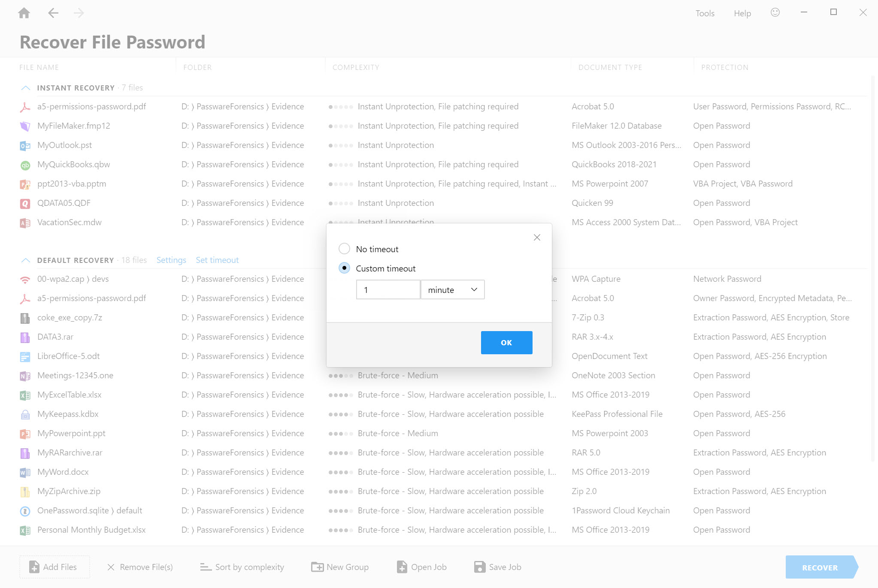Click the KeePass database icon for MyKeepass.kdbx

coord(25,414)
